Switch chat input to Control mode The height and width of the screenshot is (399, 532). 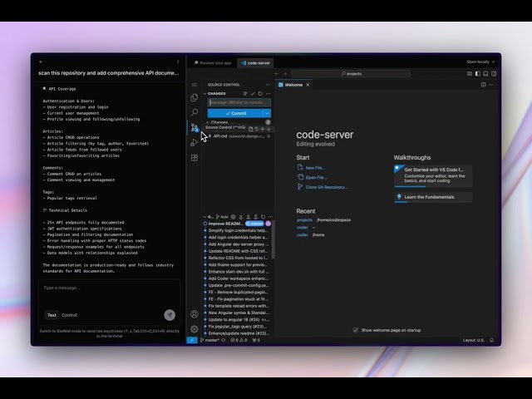pyautogui.click(x=69, y=315)
